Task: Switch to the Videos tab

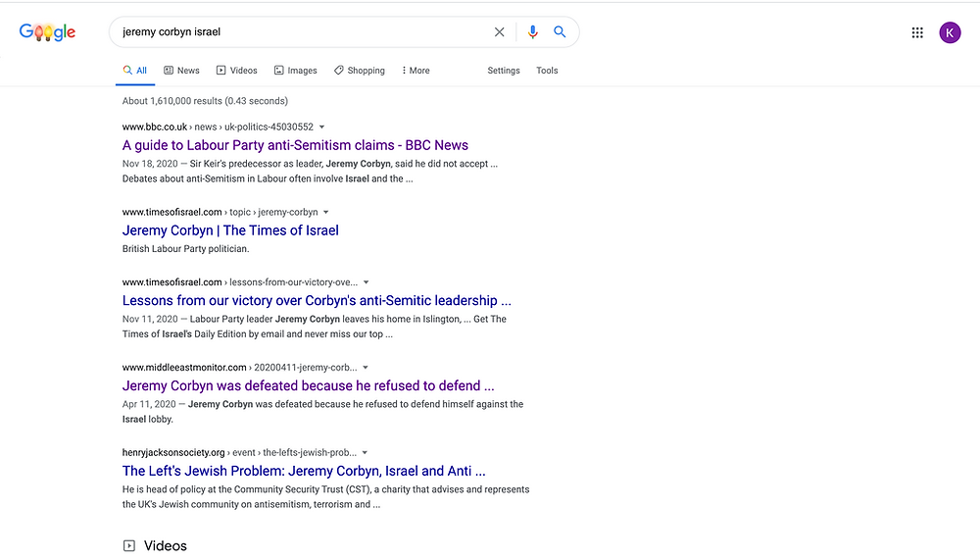Action: click(x=236, y=71)
